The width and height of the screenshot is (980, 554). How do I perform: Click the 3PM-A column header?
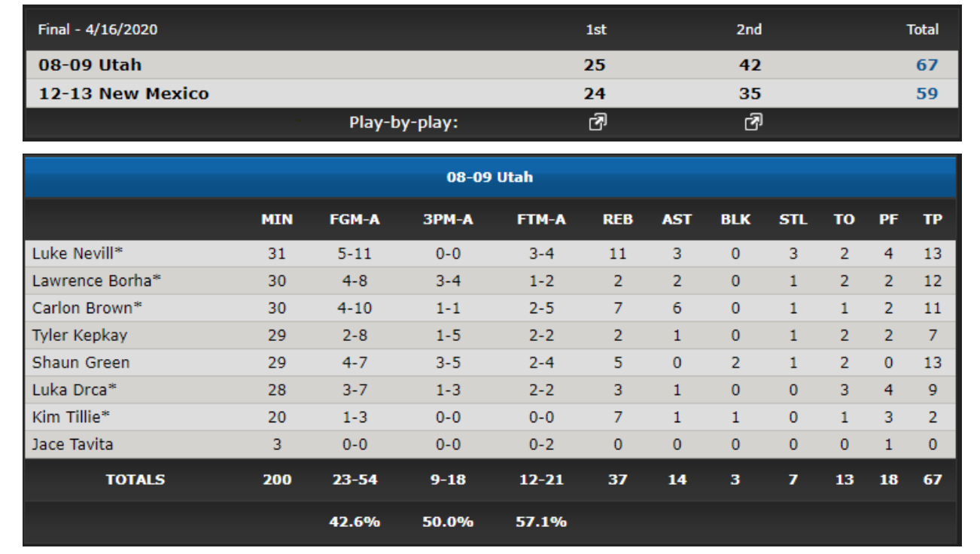(448, 220)
